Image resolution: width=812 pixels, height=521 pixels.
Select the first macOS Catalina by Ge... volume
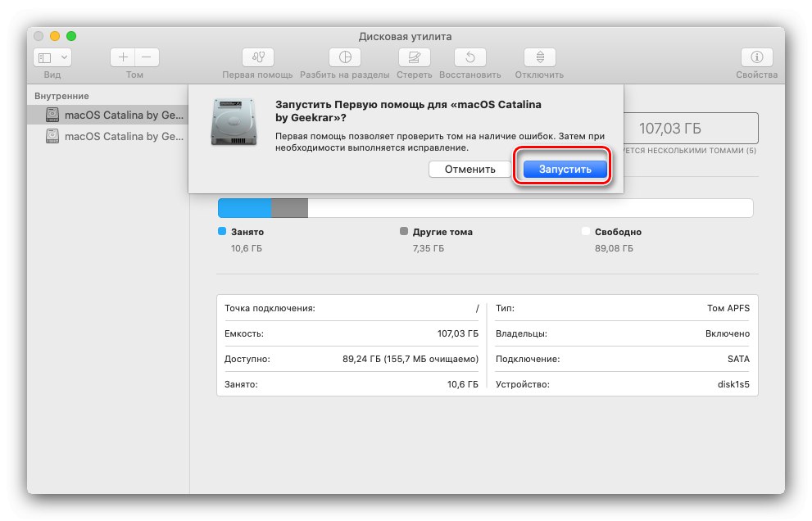(107, 115)
